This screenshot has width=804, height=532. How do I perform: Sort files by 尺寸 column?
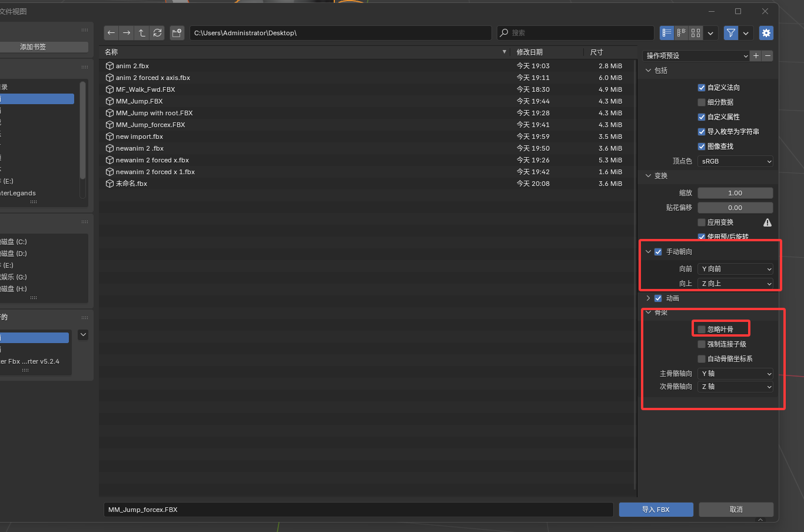(609, 52)
